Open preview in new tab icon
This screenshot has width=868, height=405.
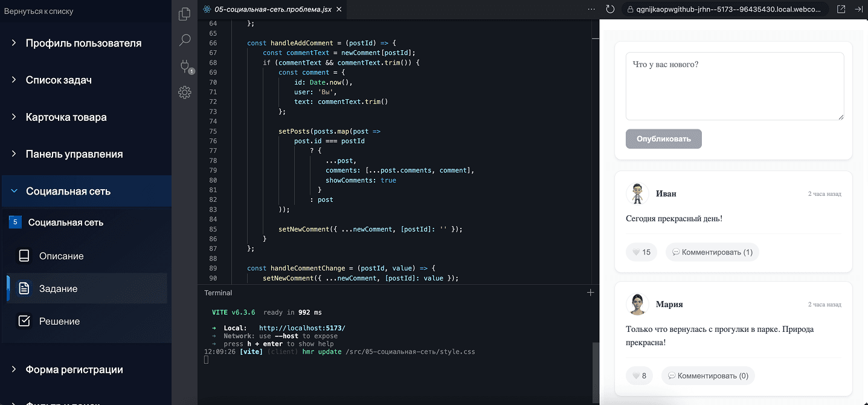[x=841, y=9]
